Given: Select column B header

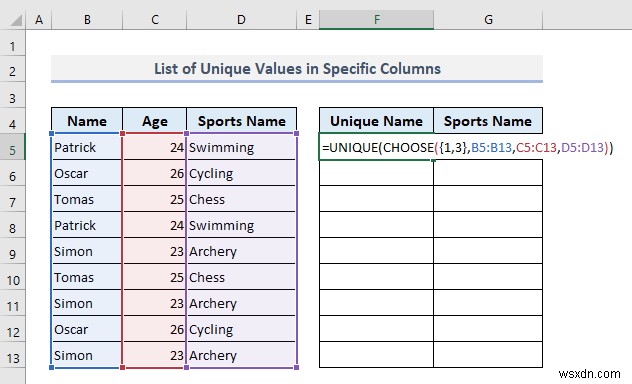Looking at the screenshot, I should click(x=87, y=20).
